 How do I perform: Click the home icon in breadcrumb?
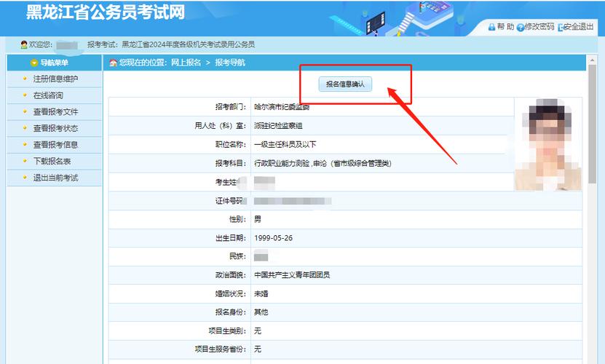pyautogui.click(x=113, y=63)
